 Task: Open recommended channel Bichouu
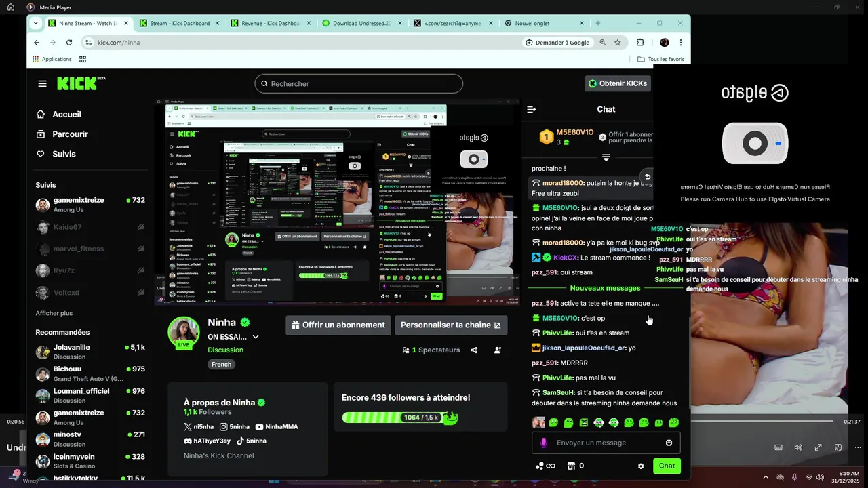(90, 373)
